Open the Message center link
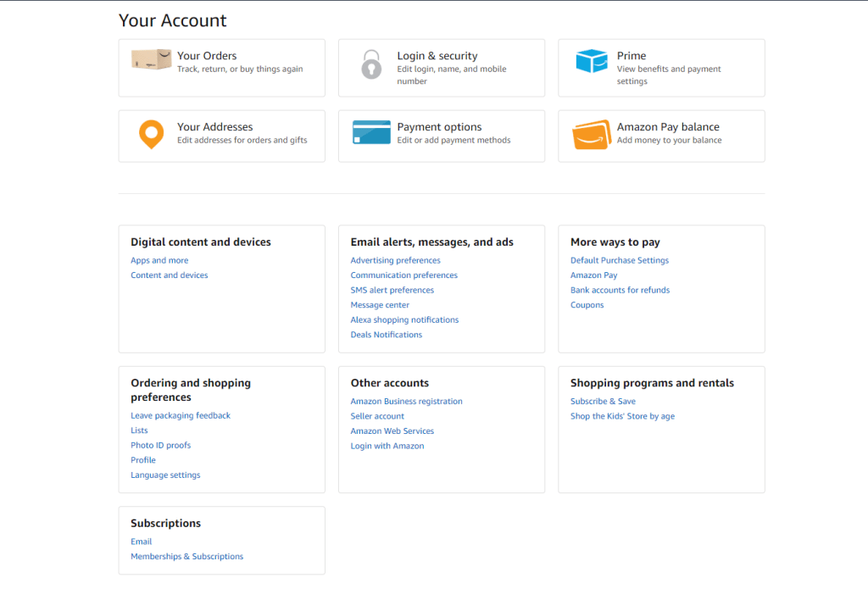This screenshot has height=611, width=868. click(380, 305)
